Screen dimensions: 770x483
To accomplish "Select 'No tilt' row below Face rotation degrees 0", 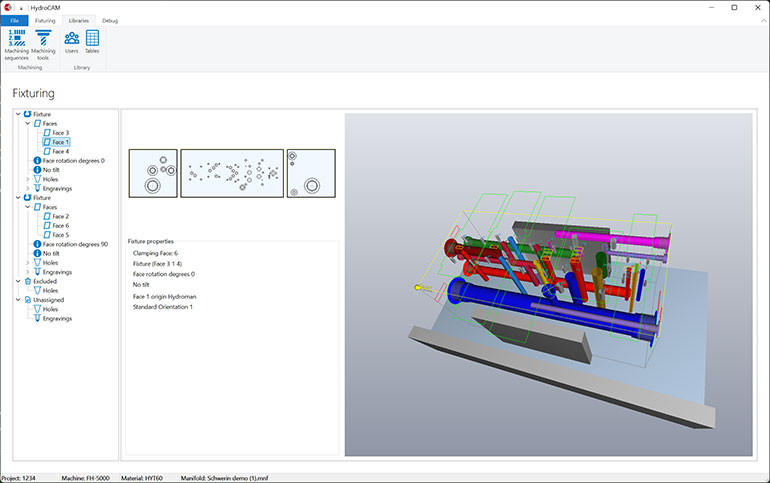I will click(47, 170).
